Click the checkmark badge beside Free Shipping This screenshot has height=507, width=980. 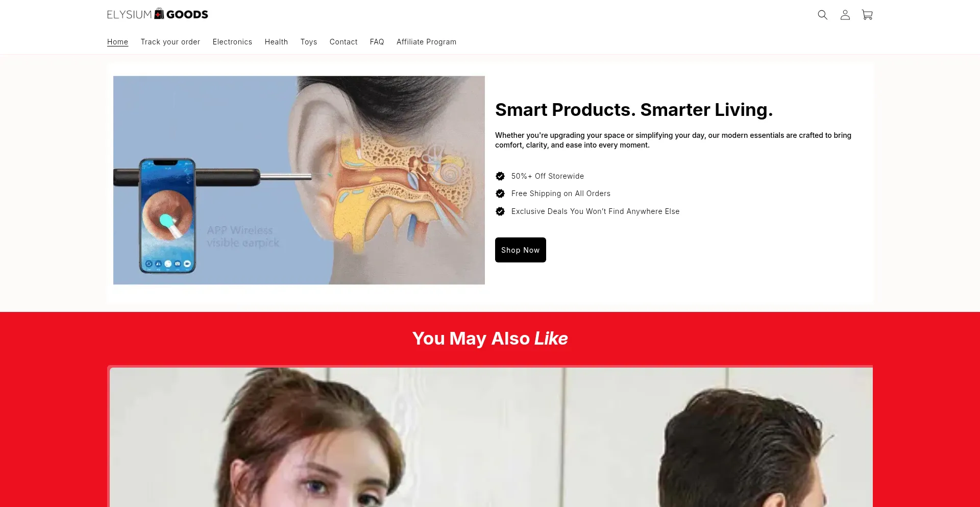click(500, 194)
